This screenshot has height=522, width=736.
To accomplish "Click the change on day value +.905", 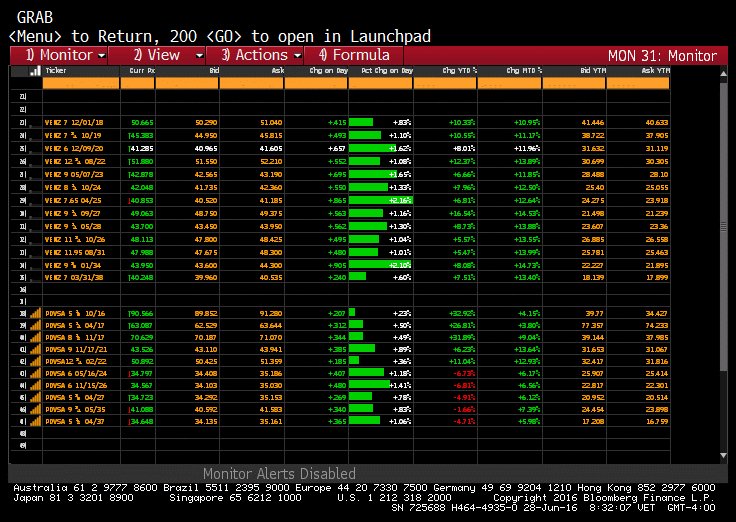I will coord(337,265).
